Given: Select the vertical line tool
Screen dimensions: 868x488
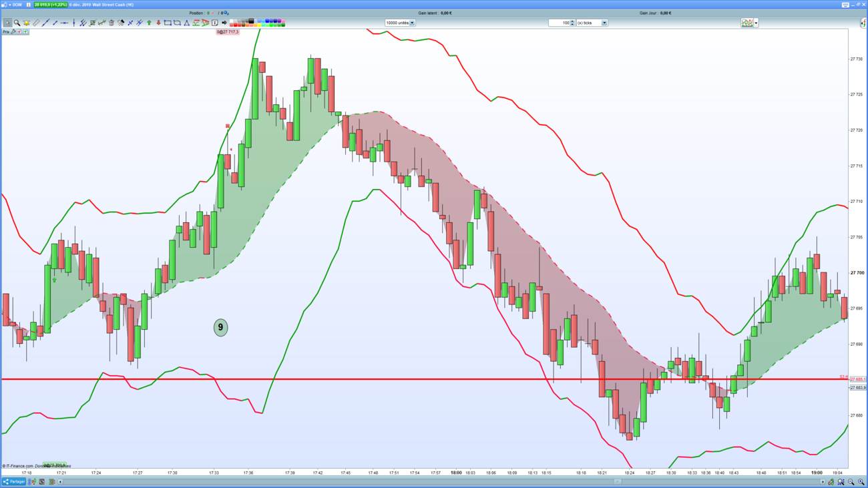Looking at the screenshot, I should point(73,23).
